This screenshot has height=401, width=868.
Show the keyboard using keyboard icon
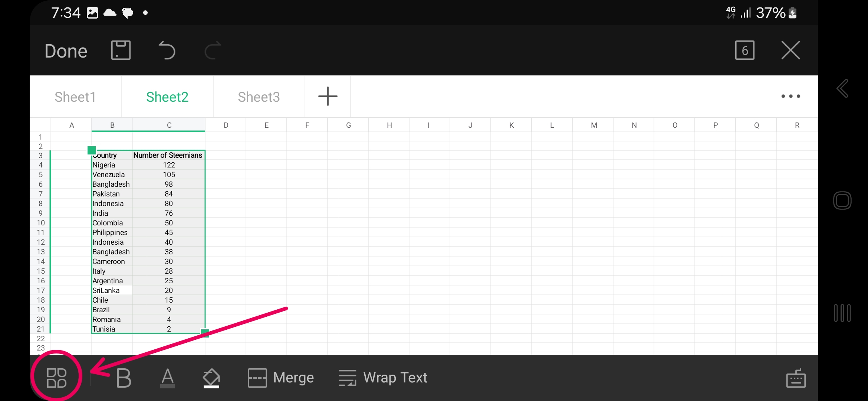796,378
